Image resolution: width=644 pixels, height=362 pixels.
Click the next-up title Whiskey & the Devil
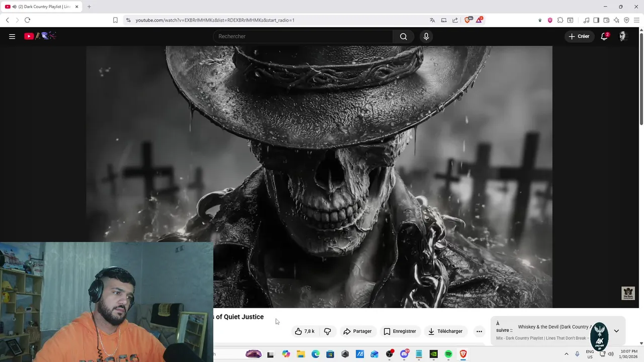pos(554,327)
